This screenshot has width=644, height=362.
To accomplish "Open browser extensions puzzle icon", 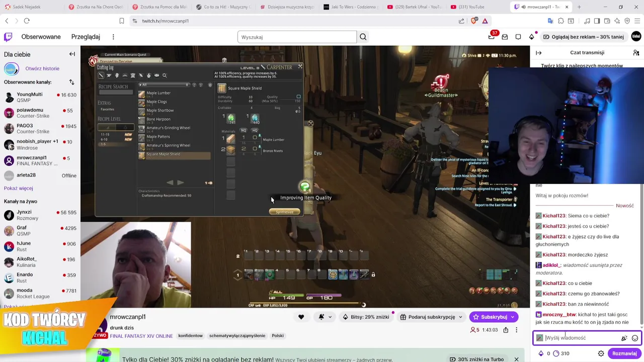I will [x=561, y=21].
